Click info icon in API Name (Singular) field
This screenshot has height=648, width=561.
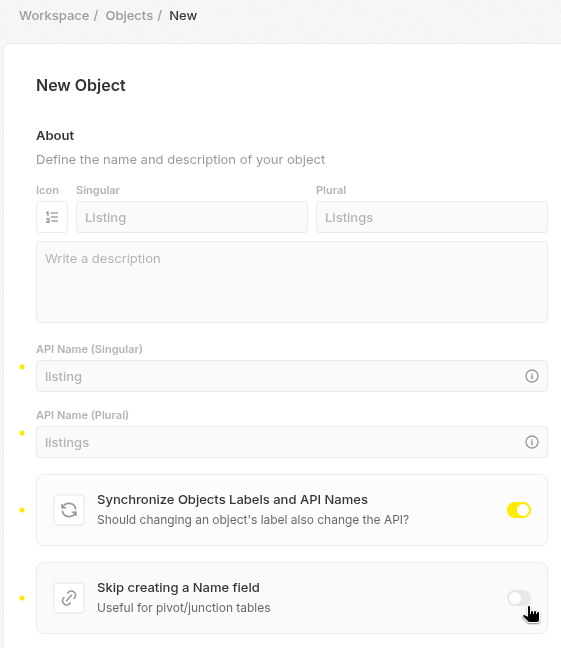[x=532, y=376]
